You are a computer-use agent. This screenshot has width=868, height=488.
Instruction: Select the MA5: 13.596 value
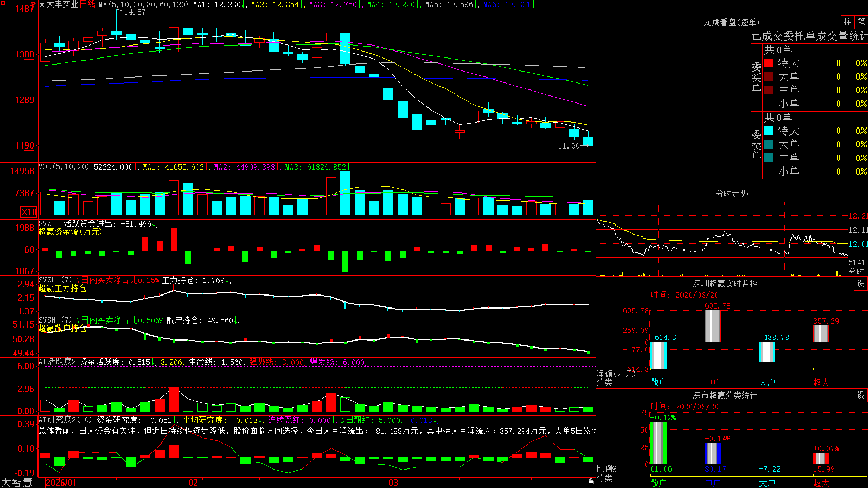[x=449, y=4]
